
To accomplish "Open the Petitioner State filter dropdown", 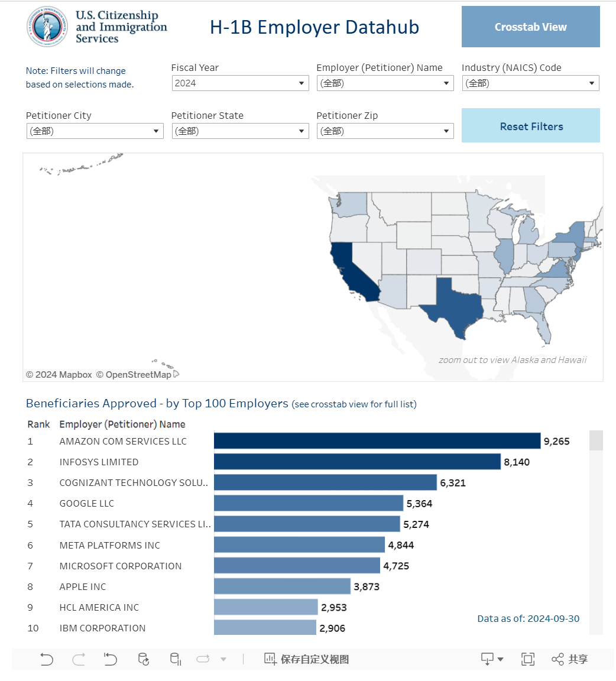I will click(240, 131).
